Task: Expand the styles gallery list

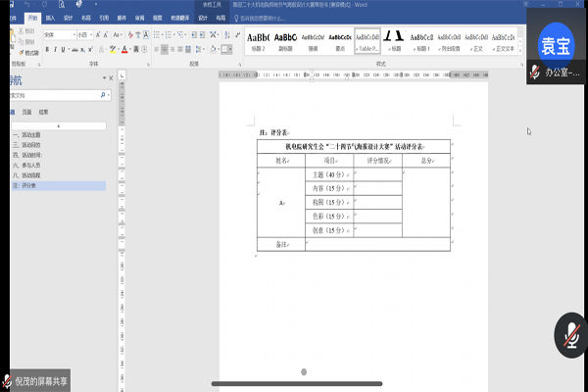Action: coord(519,49)
